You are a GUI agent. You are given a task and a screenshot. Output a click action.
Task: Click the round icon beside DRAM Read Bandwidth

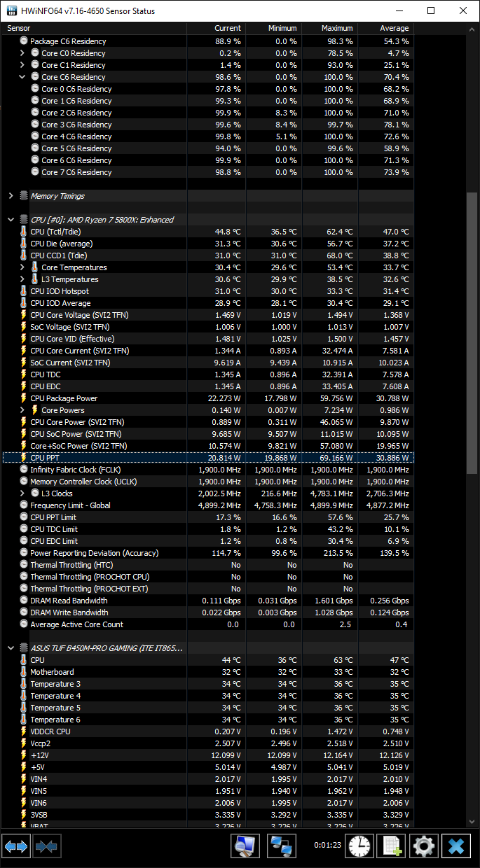(x=24, y=601)
